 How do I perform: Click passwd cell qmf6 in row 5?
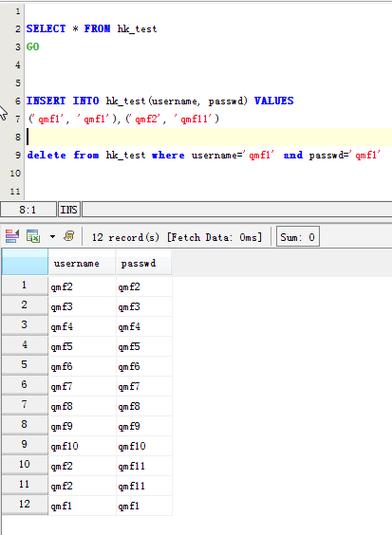pyautogui.click(x=144, y=366)
